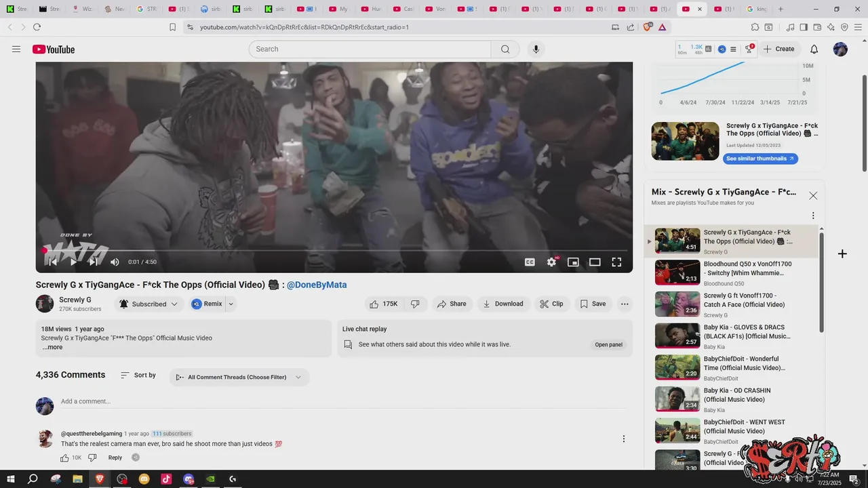Focus the Add a comment field
868x488 pixels.
point(344,401)
